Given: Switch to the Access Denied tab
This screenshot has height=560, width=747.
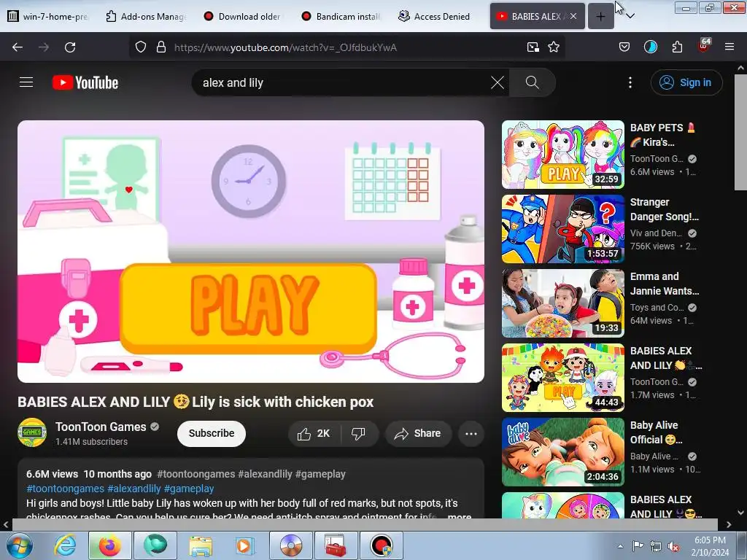Looking at the screenshot, I should [436, 16].
